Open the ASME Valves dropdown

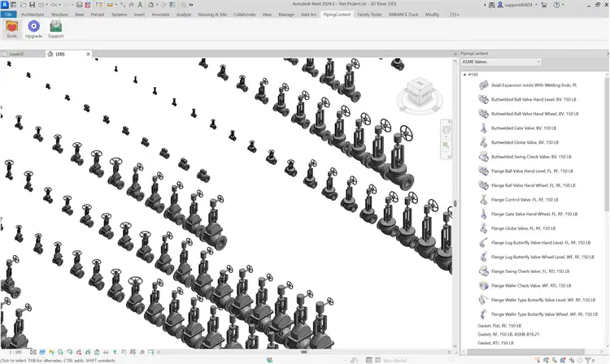pyautogui.click(x=500, y=62)
